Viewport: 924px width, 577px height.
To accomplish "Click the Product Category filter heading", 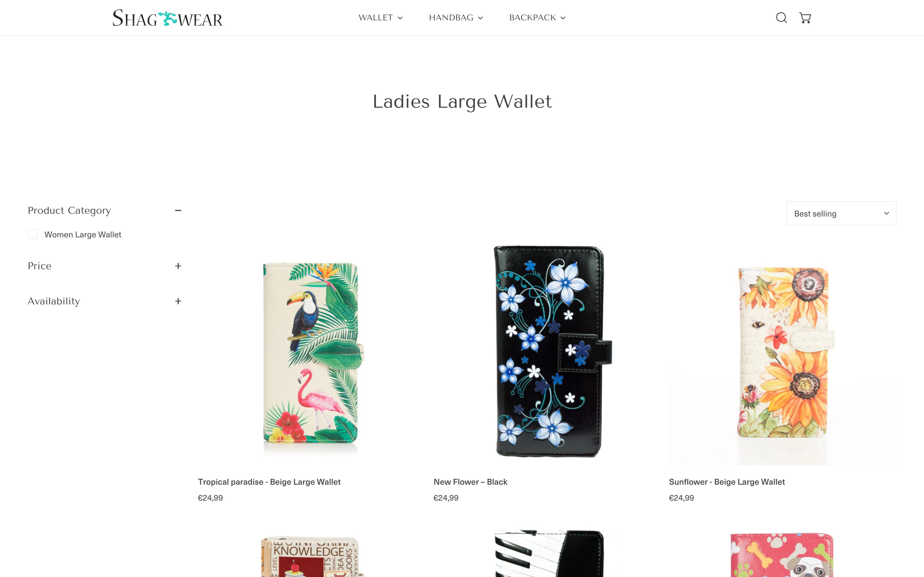I will (x=69, y=210).
